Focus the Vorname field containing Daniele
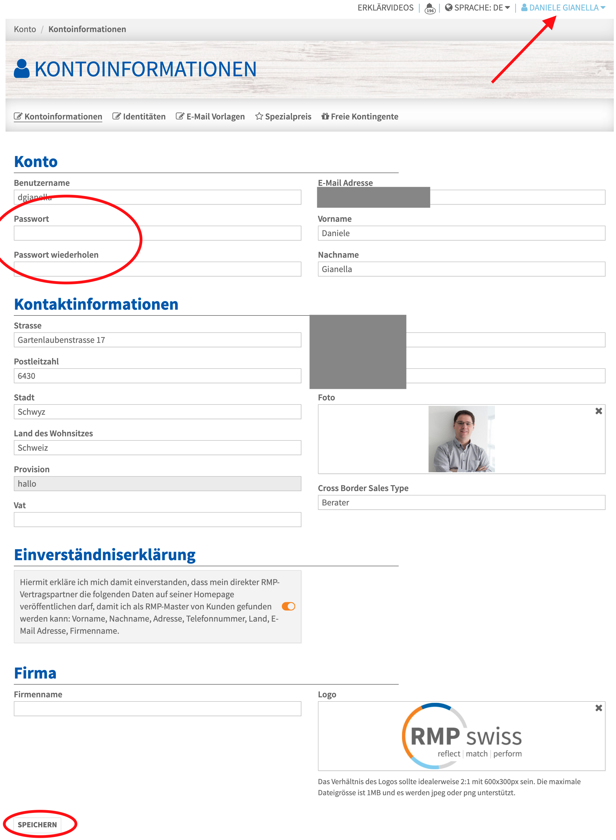This screenshot has height=840, width=616. point(461,233)
